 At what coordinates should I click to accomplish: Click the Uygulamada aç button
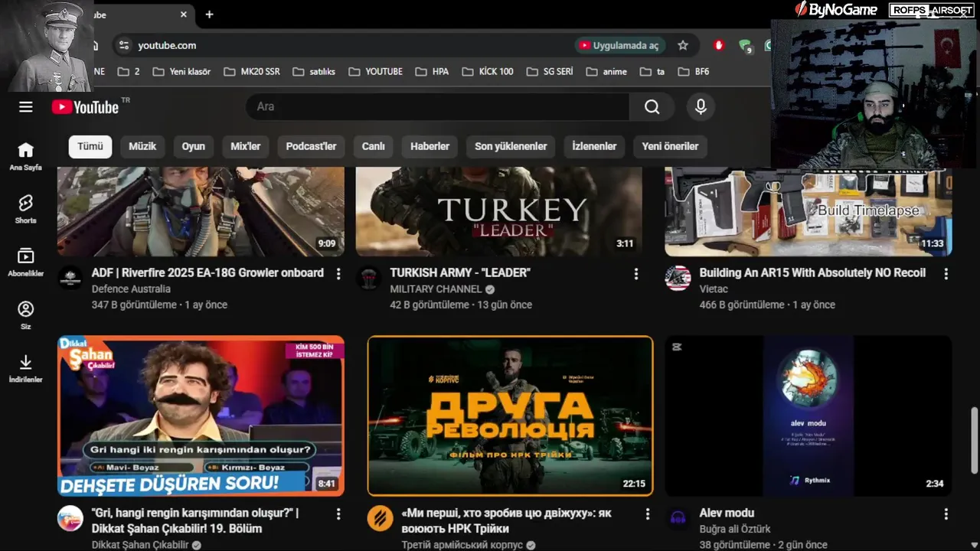point(619,45)
